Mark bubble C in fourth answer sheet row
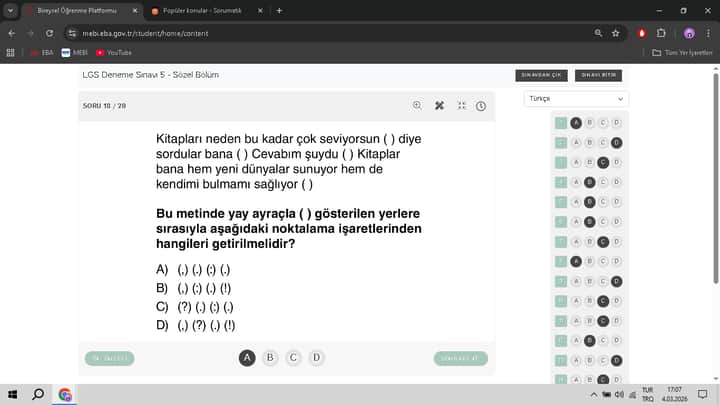 click(x=603, y=182)
